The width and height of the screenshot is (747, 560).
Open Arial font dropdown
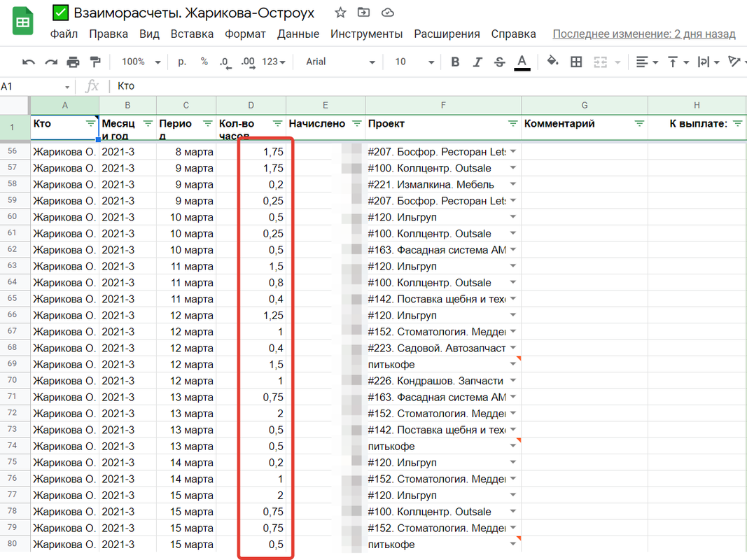click(340, 62)
